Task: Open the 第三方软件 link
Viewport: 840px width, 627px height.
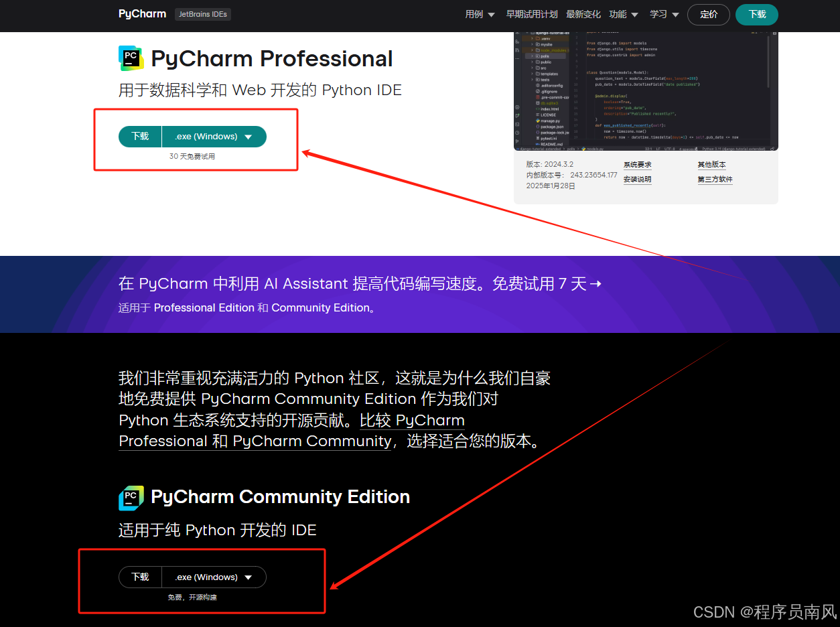Action: (715, 180)
